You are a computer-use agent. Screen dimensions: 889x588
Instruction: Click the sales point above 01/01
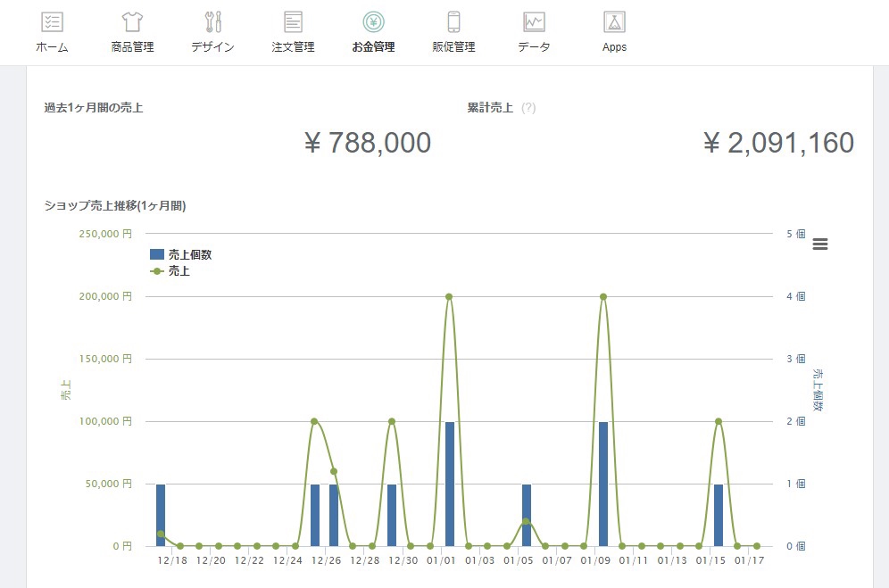coord(449,296)
